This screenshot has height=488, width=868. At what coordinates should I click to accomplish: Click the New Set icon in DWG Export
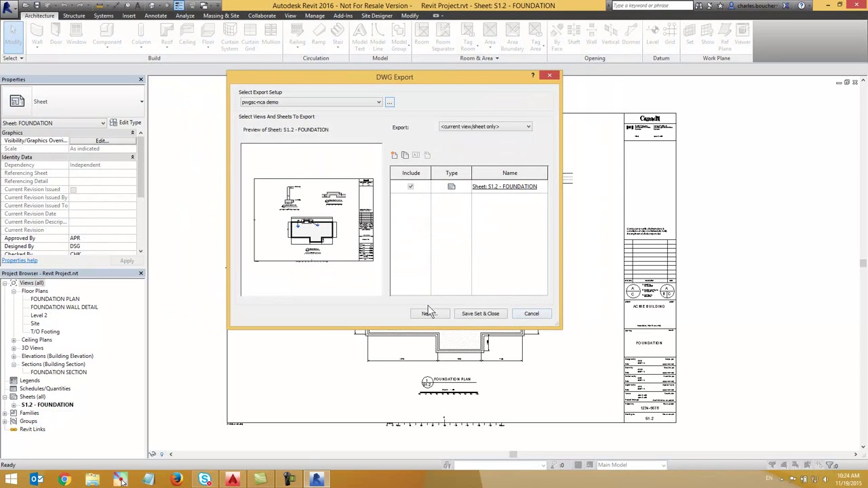(394, 155)
